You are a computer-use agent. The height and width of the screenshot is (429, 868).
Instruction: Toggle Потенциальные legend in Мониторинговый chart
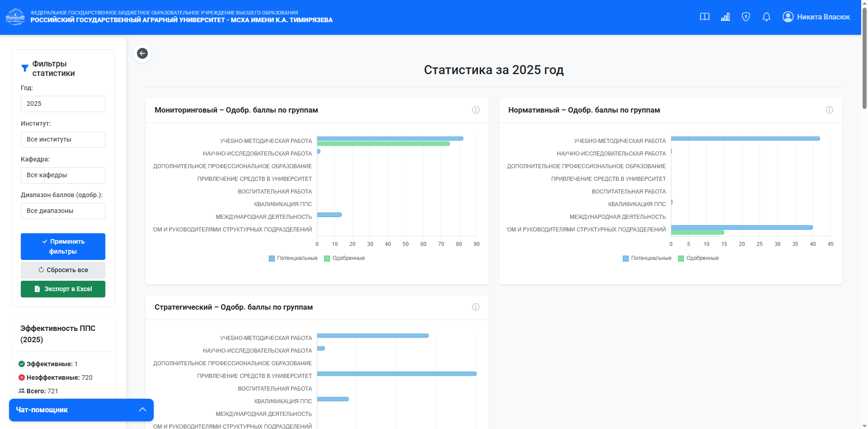click(293, 258)
